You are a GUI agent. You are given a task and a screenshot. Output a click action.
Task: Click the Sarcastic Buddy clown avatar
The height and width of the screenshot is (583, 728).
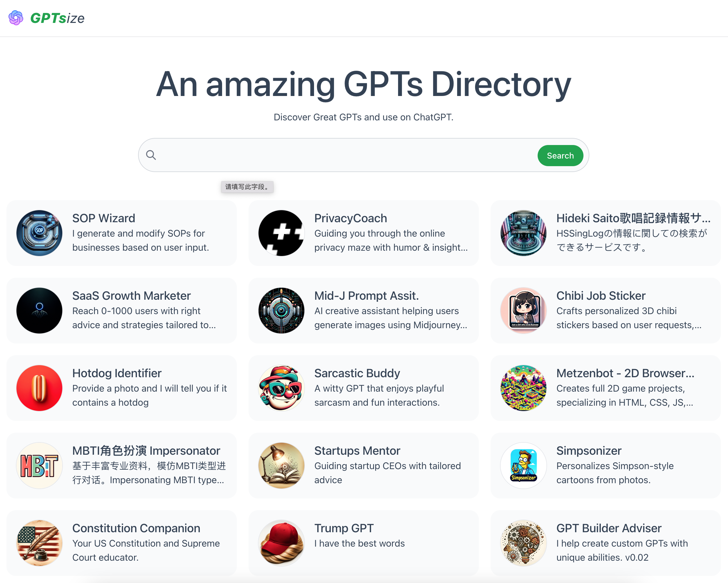click(281, 388)
